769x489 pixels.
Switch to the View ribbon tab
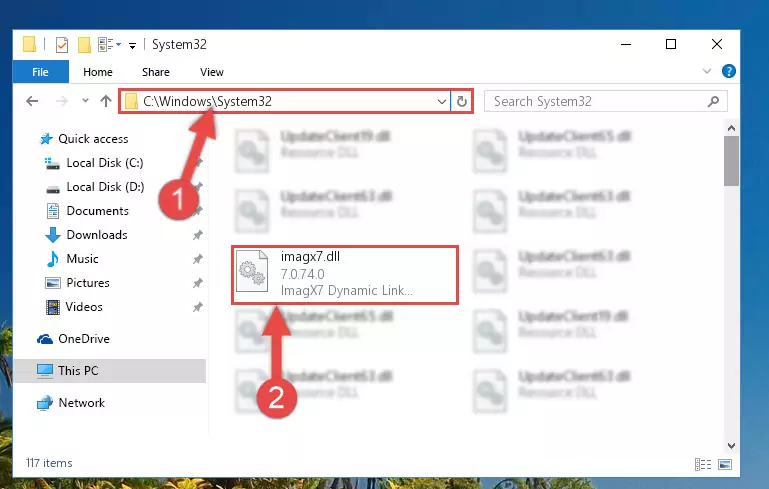[211, 72]
